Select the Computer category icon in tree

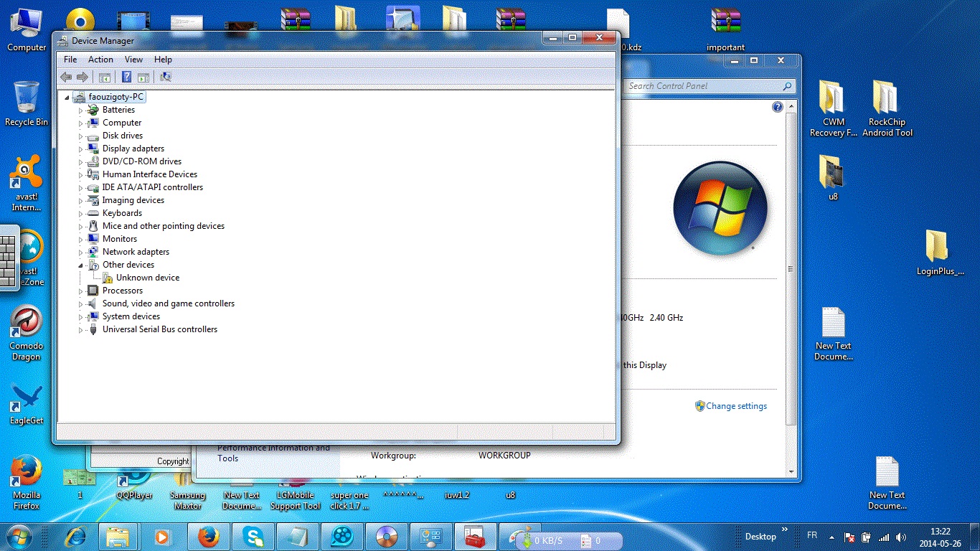[93, 123]
